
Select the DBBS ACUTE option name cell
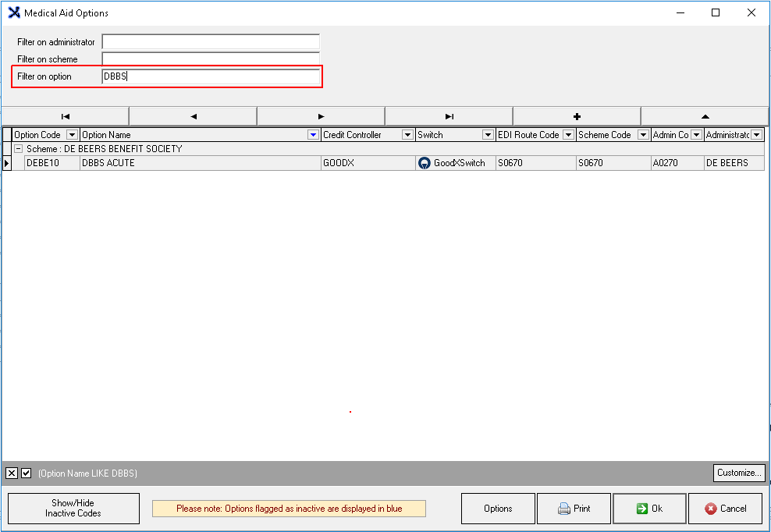(201, 163)
